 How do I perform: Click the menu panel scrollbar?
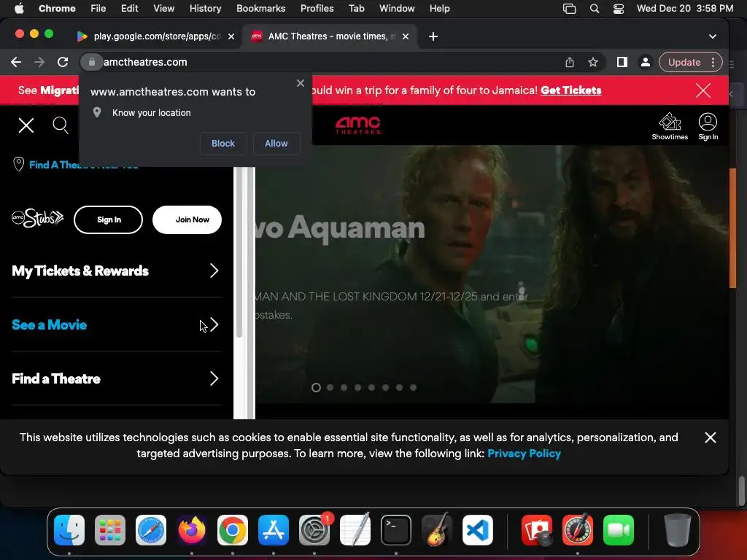coord(239,252)
